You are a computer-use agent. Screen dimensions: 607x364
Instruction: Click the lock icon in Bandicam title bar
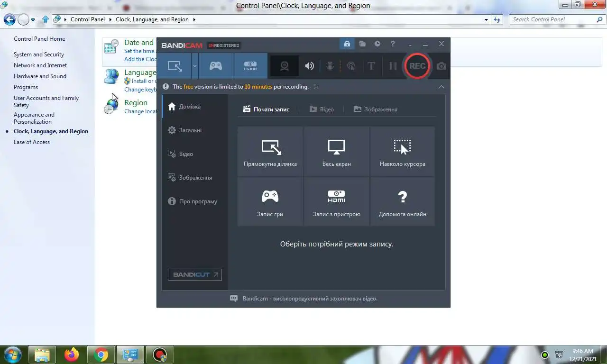[347, 44]
